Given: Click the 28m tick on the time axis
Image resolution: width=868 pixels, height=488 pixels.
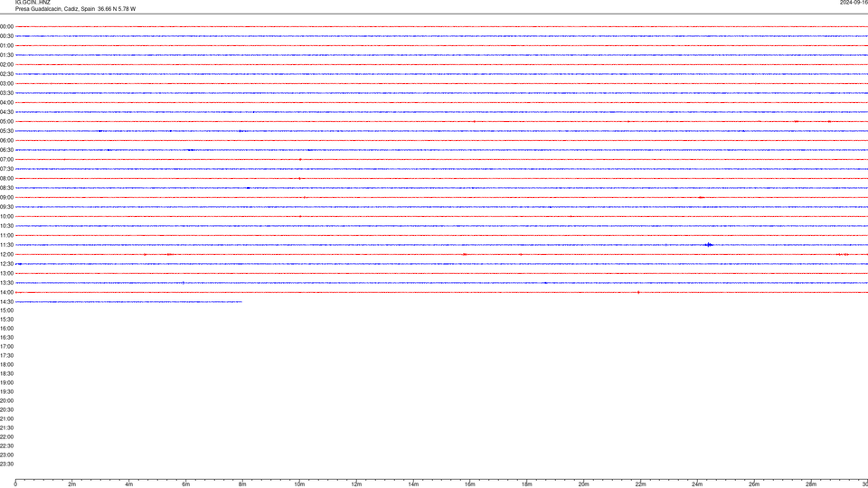Looking at the screenshot, I should 811,484.
